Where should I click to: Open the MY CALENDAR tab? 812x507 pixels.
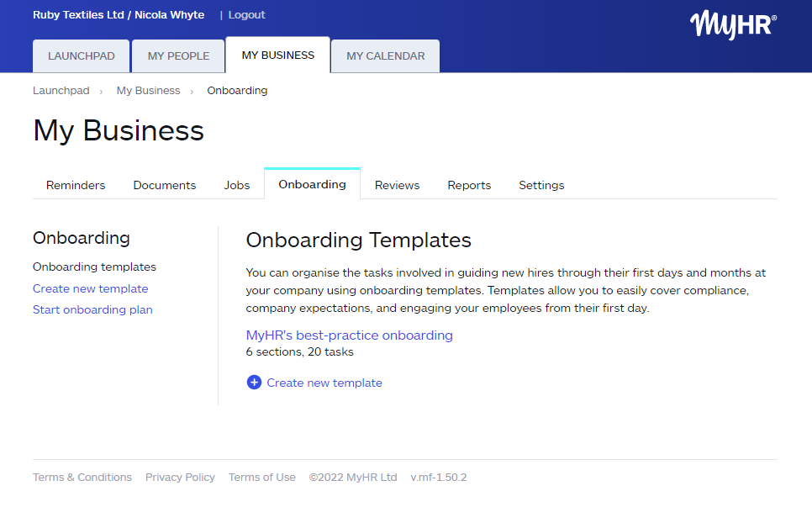(385, 56)
